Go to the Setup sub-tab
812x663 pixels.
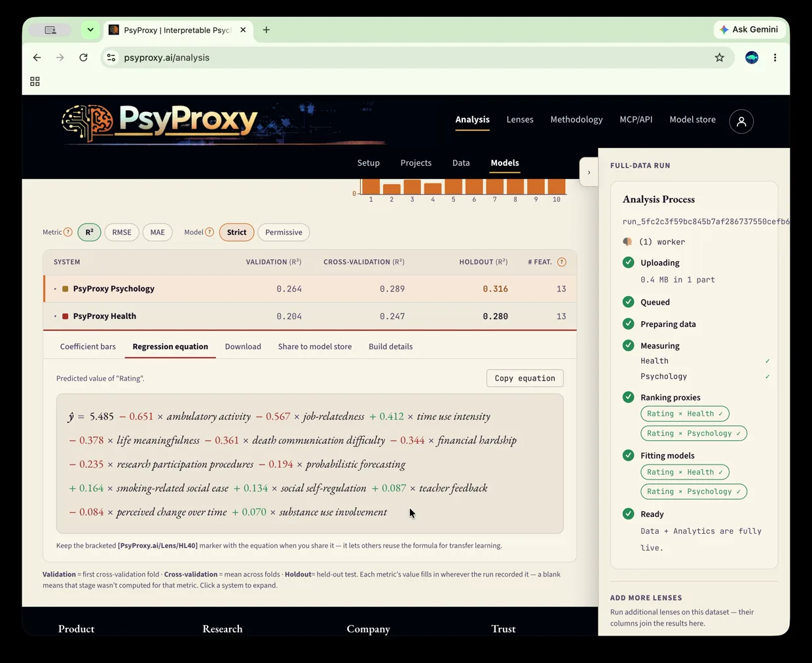[x=369, y=163]
